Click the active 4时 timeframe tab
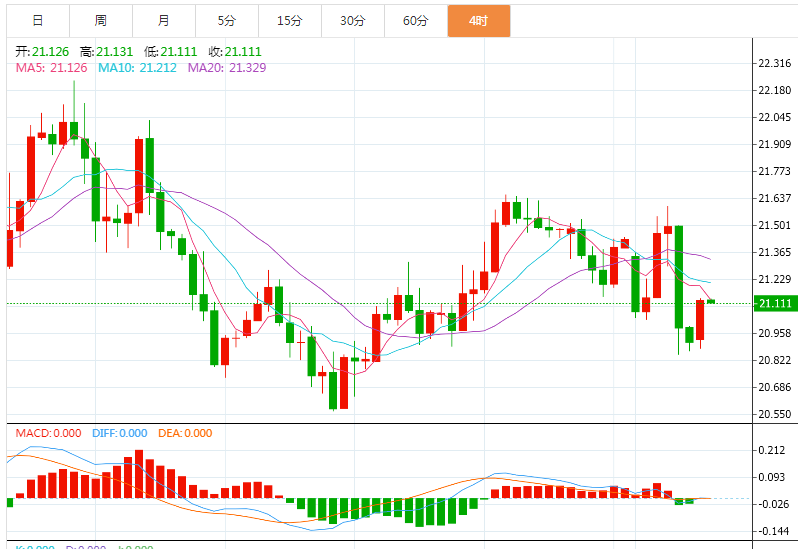This screenshot has height=549, width=798. 479,21
